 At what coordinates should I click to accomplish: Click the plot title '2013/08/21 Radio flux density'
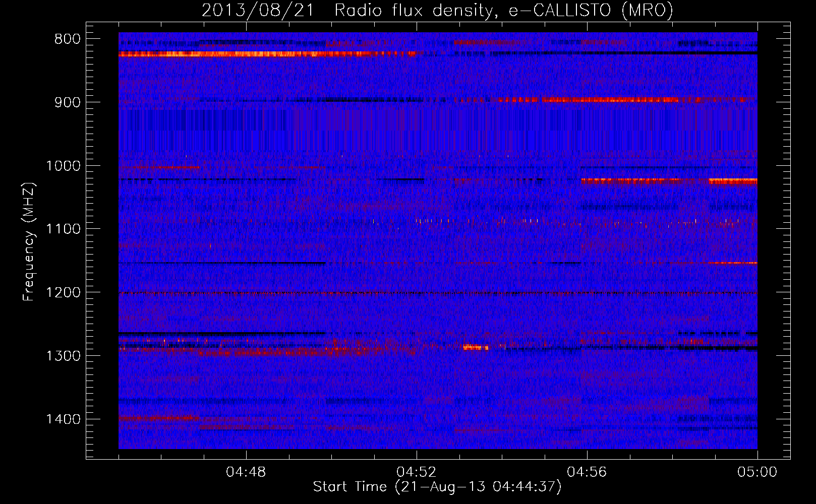[x=347, y=11]
